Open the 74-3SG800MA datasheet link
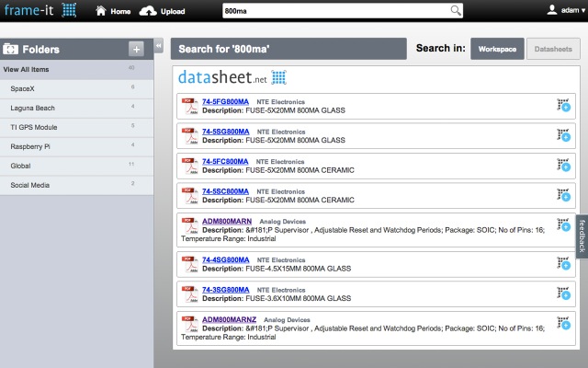 tap(226, 290)
